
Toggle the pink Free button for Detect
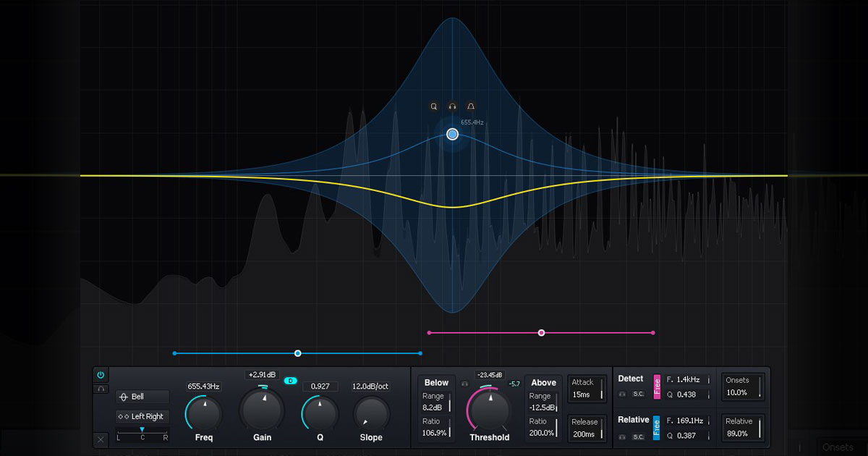coord(657,387)
